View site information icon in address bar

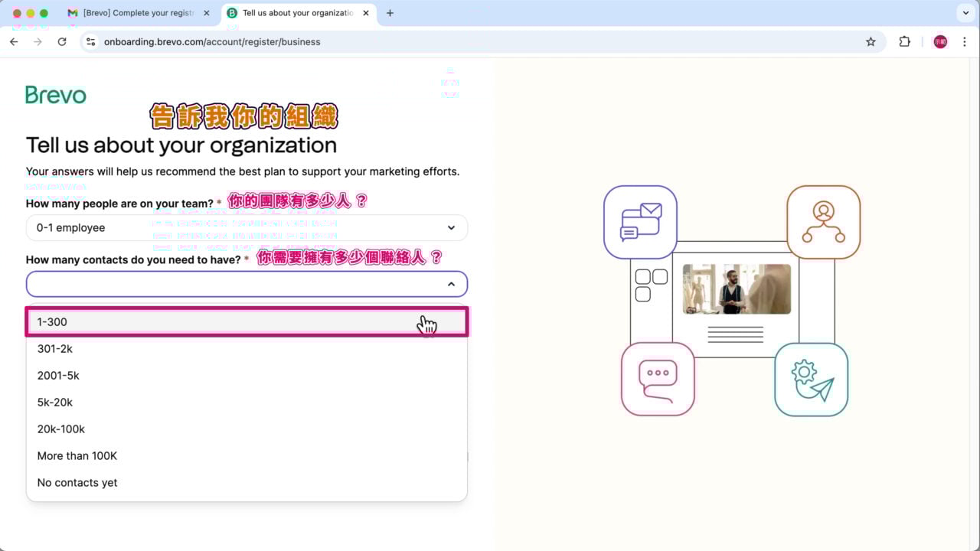[x=90, y=42]
